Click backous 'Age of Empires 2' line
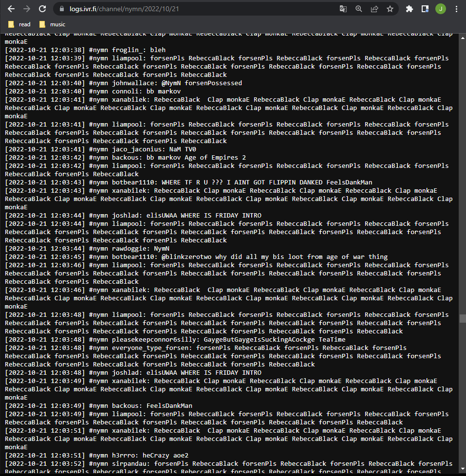Viewport: 466px width, 476px height. (125, 157)
